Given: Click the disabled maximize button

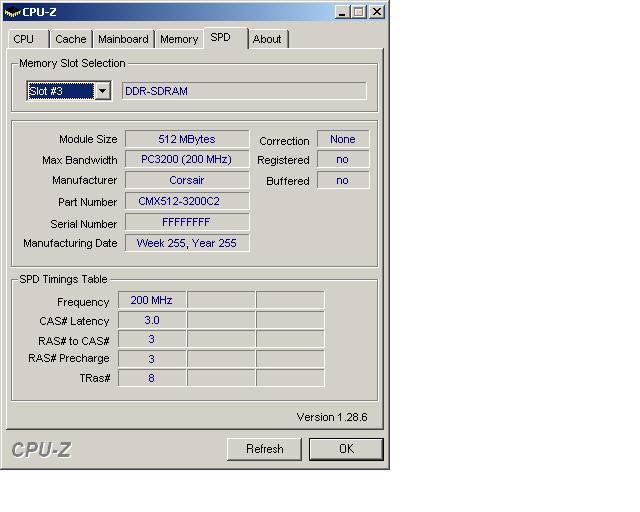Looking at the screenshot, I should 358,12.
